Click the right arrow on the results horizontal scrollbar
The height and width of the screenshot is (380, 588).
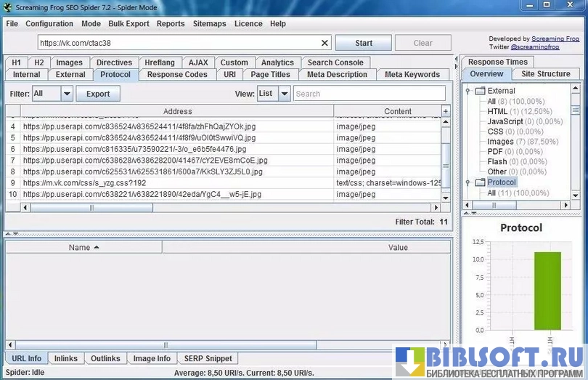tap(436, 208)
